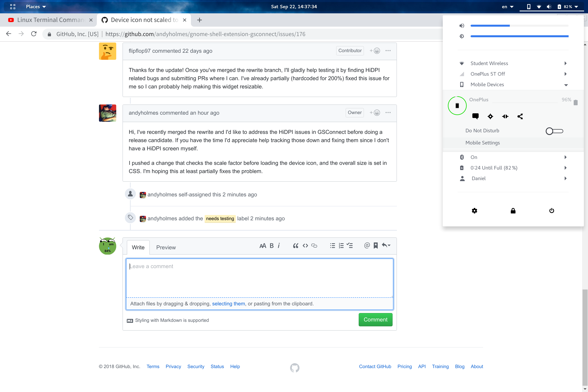Click the battery 82% indicator in top bar
588x392 pixels.
(x=568, y=7)
